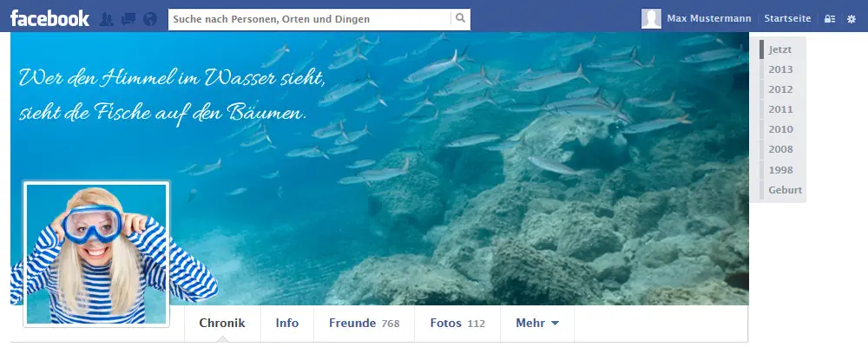Open the profile picture with diving mask

pos(96,253)
